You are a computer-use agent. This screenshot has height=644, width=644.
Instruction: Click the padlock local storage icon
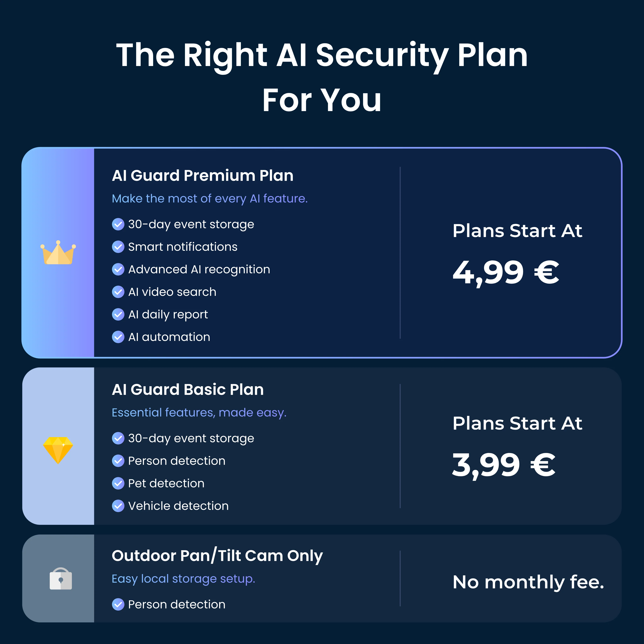(61, 578)
